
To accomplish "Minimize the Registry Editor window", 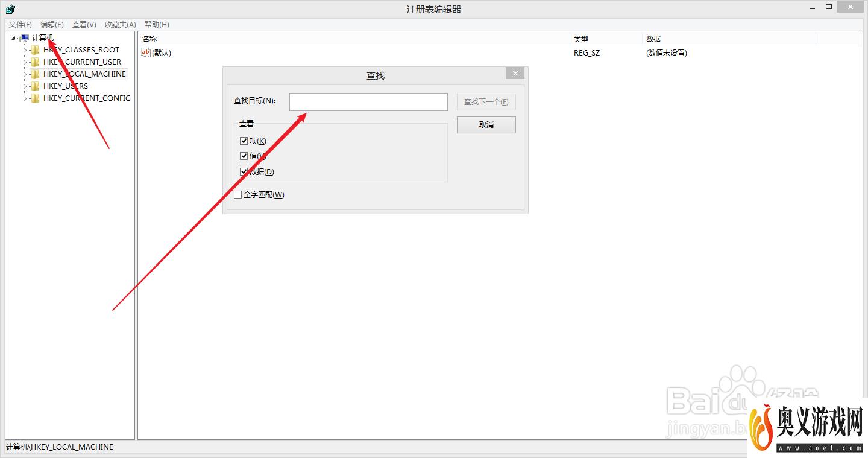I will (814, 7).
